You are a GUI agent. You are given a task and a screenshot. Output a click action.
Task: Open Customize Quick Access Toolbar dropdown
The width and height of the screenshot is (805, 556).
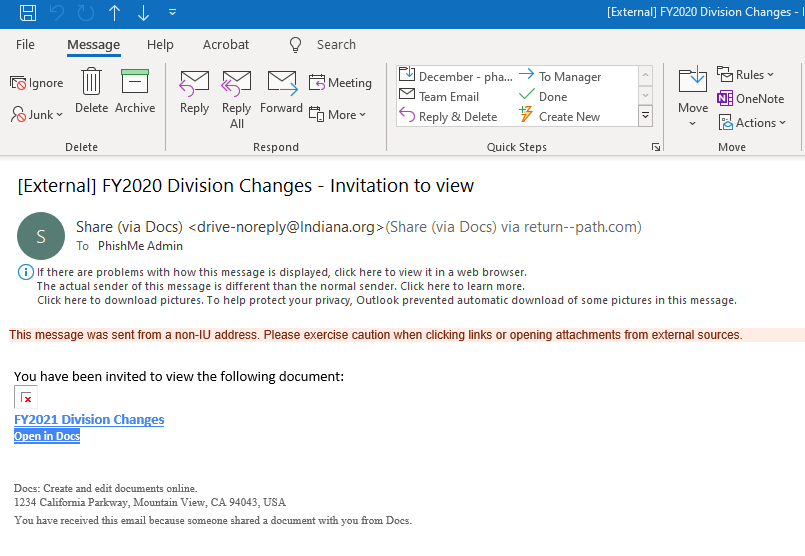172,12
